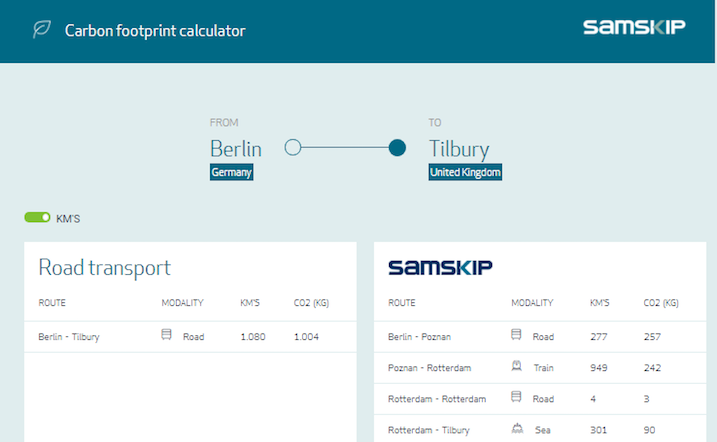Click the road icon for Rotterdam - Rotterdam
The width and height of the screenshot is (717, 442).
(x=517, y=398)
